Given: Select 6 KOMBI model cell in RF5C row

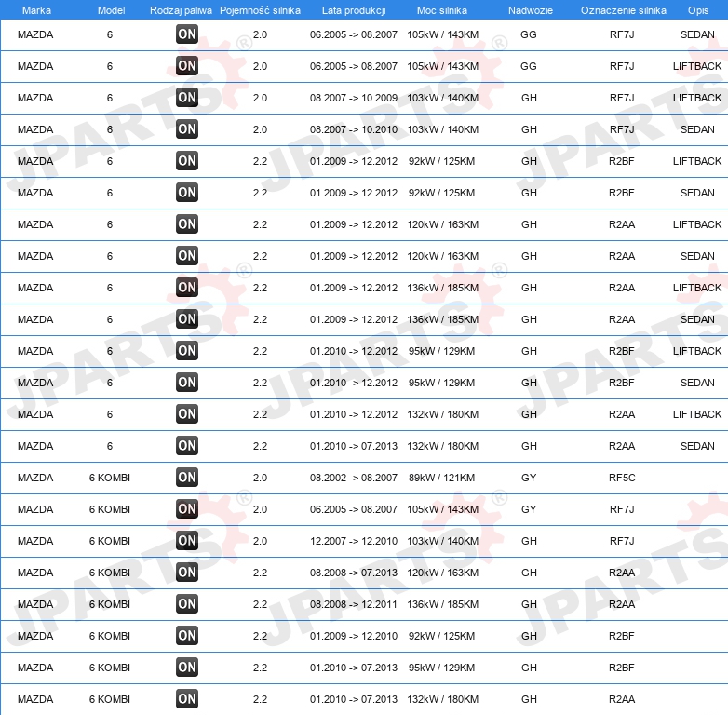Looking at the screenshot, I should (x=110, y=478).
